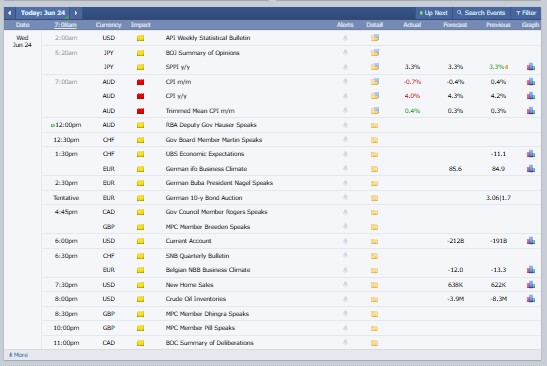Image resolution: width=547 pixels, height=366 pixels.
Task: Show graph for SPPI y/y
Action: (x=531, y=66)
